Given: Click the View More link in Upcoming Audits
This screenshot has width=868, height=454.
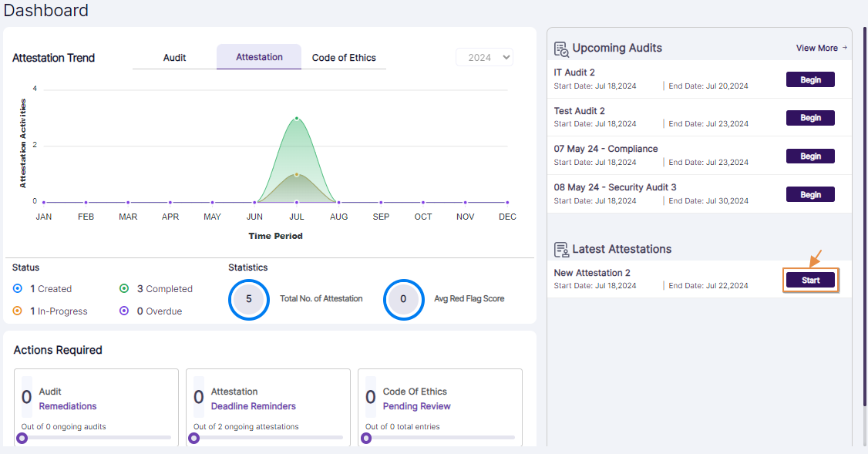Looking at the screenshot, I should (x=819, y=48).
